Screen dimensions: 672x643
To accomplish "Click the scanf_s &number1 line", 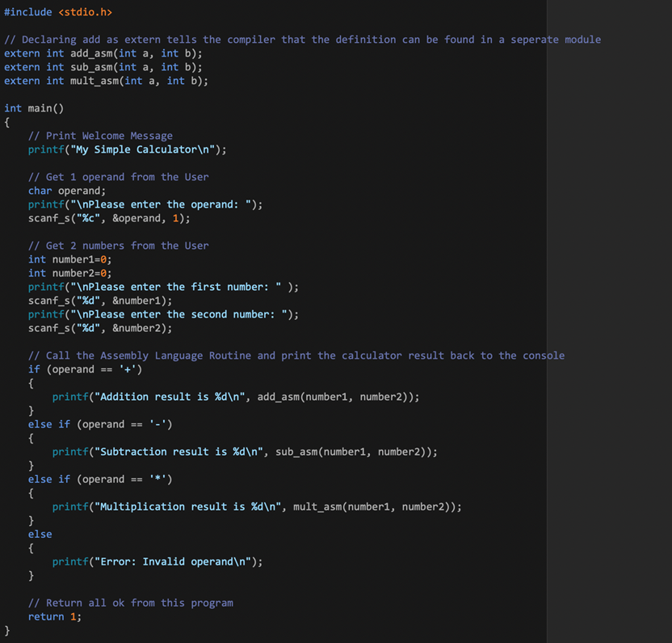I will pyautogui.click(x=100, y=300).
